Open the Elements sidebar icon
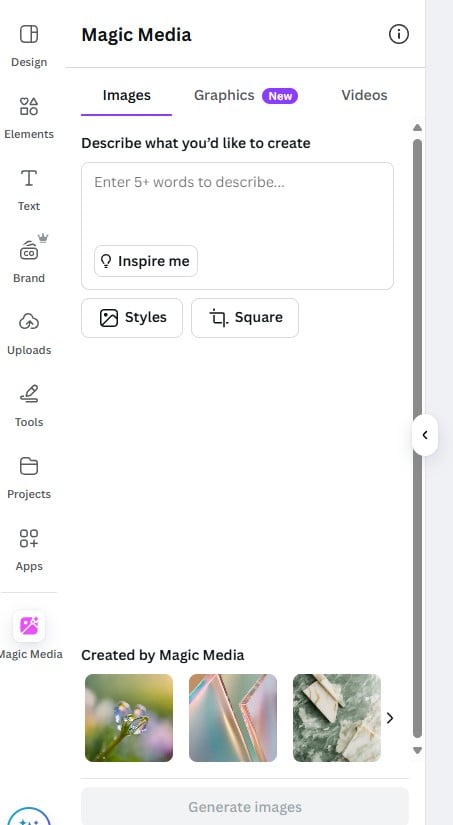Viewport: 453px width, 825px height. pos(29,106)
